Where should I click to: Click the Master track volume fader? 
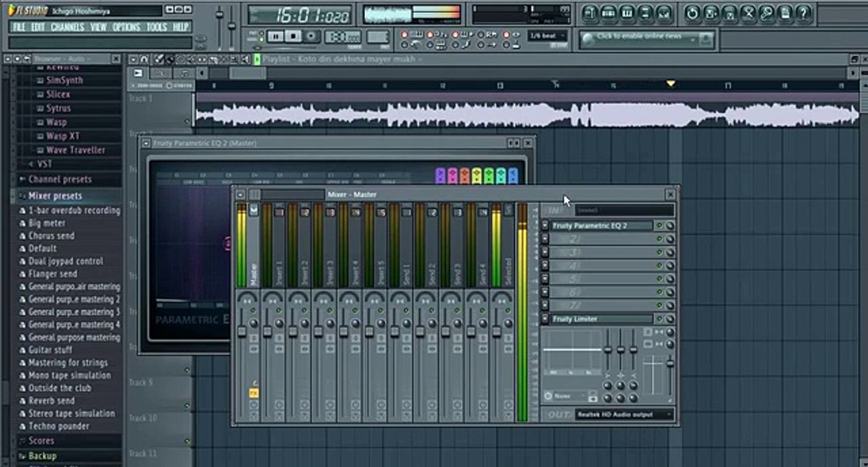242,331
